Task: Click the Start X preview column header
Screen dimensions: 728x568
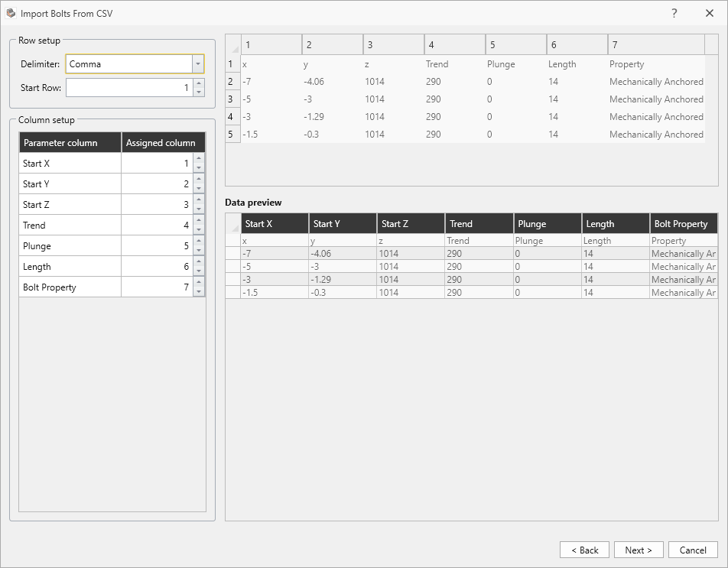Action: click(275, 223)
